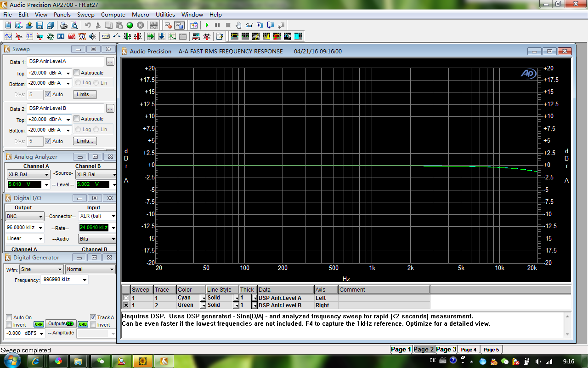Viewport: 588px width, 368px height.
Task: Open the Sweep menu
Action: point(86,15)
